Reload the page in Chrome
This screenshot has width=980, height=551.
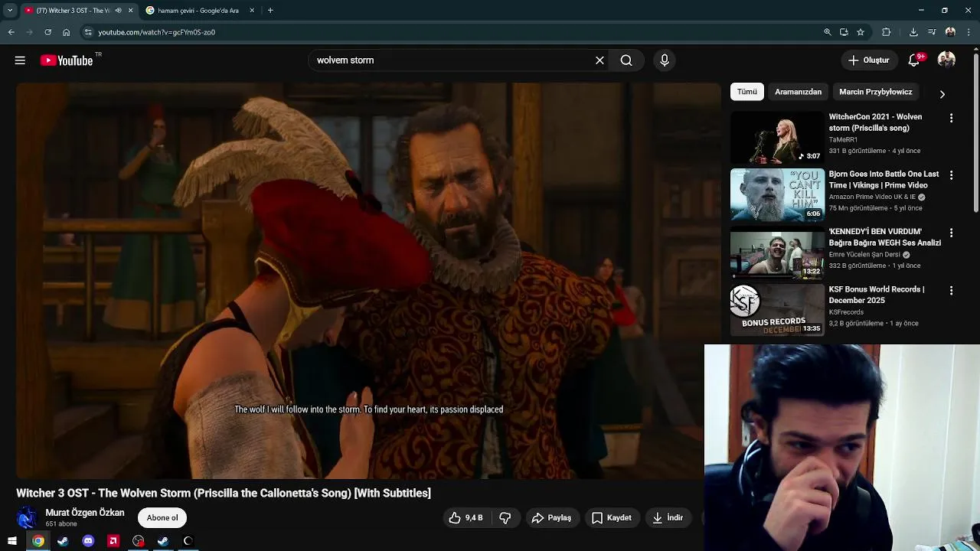coord(47,32)
